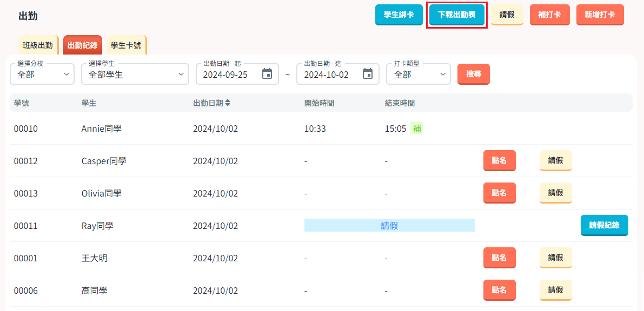Click the 開始時間 column header
Viewport: 644px width, 311px height.
319,103
